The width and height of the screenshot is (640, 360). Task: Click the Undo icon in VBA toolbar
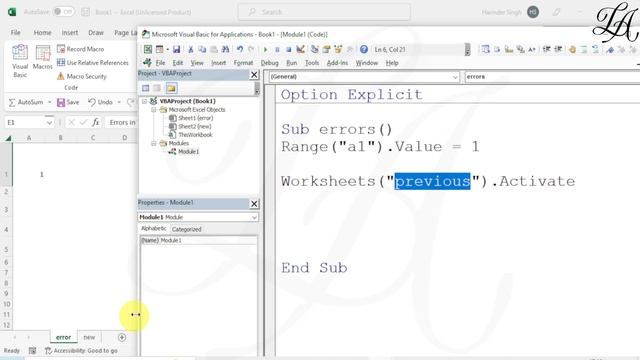click(240, 49)
